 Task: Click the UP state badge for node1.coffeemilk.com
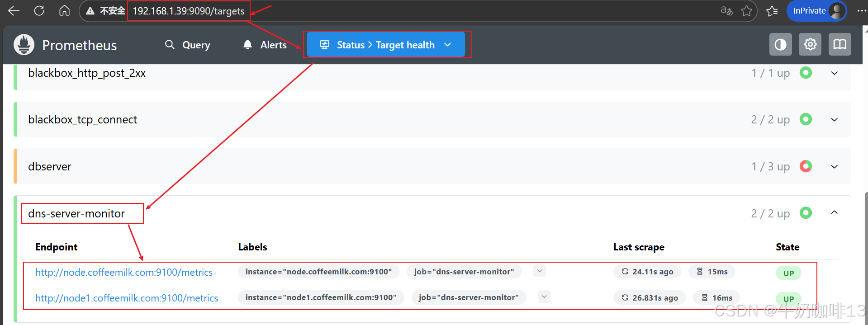[x=788, y=299]
